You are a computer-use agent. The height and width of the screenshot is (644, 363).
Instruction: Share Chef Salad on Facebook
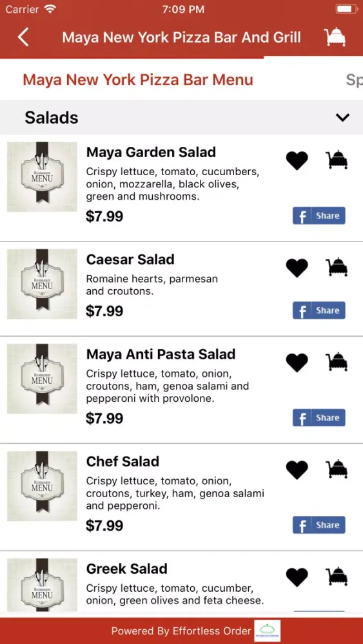click(x=319, y=525)
